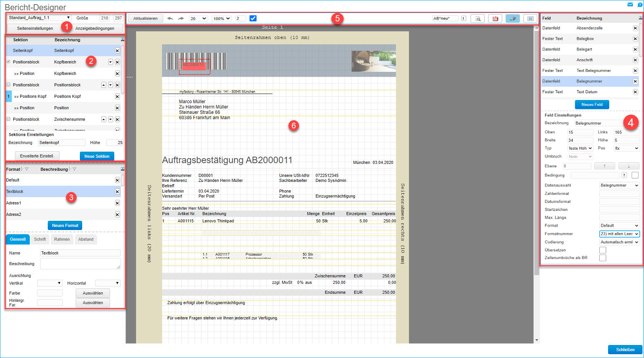Expand the Formatnummer dropdown

(x=619, y=234)
